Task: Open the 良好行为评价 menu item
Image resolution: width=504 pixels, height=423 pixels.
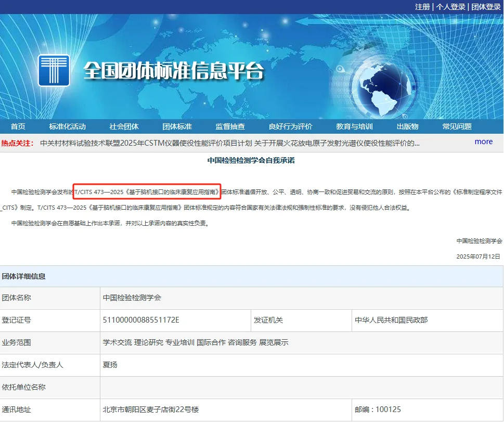Action: (291, 126)
